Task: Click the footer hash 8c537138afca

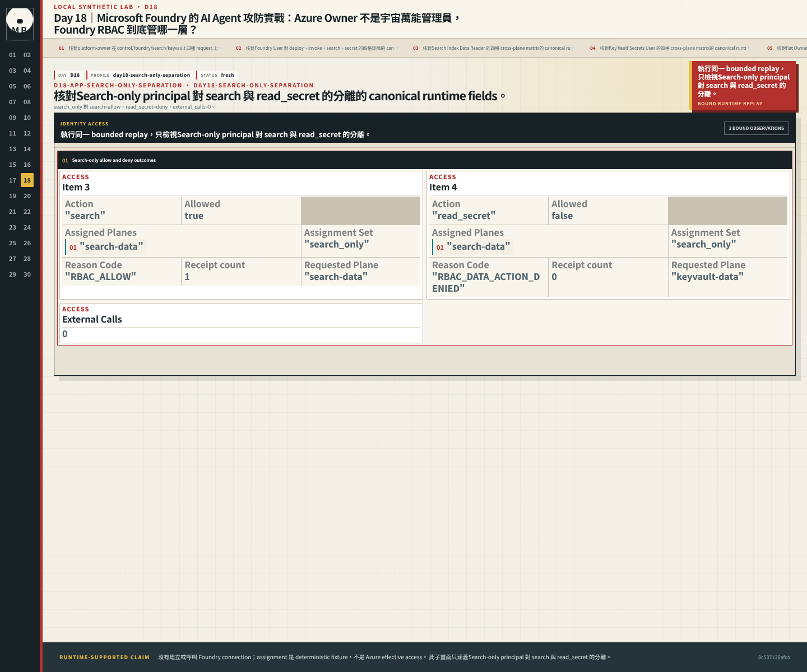Action: coord(774,657)
